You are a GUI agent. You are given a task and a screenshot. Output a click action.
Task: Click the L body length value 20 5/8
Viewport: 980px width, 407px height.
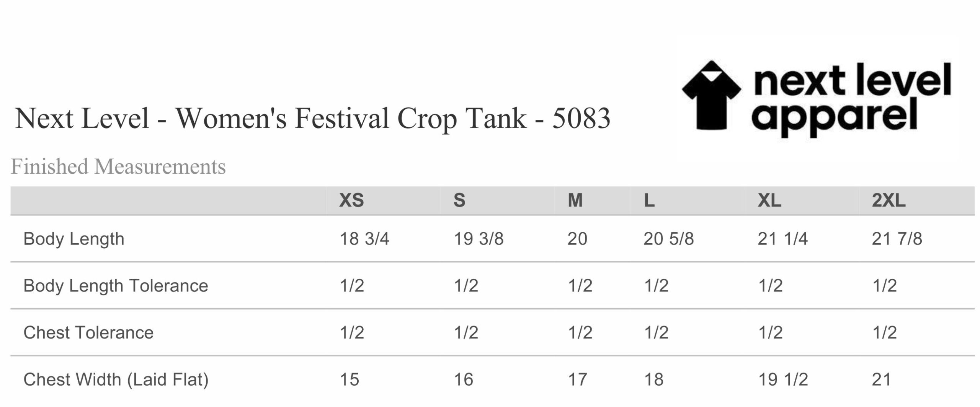click(x=669, y=239)
